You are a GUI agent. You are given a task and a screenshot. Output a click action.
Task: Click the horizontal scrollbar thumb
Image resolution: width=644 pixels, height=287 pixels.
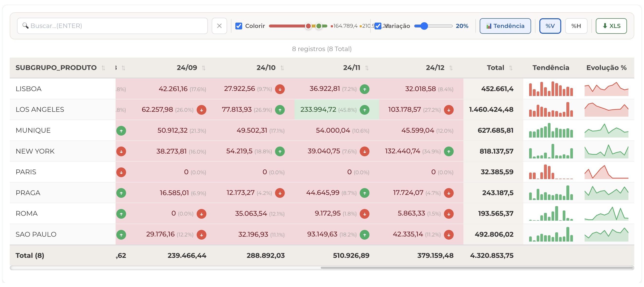pyautogui.click(x=477, y=268)
